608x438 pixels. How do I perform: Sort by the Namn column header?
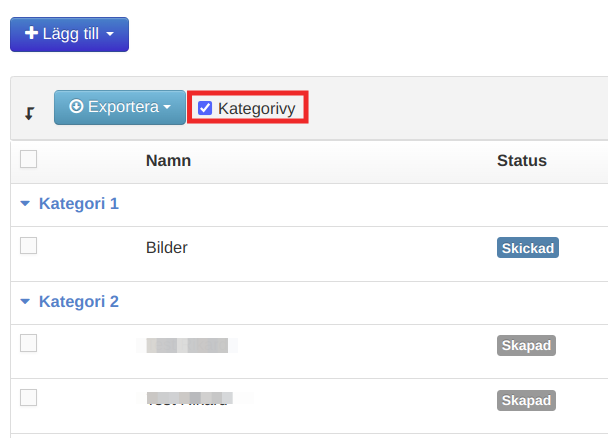coord(168,160)
